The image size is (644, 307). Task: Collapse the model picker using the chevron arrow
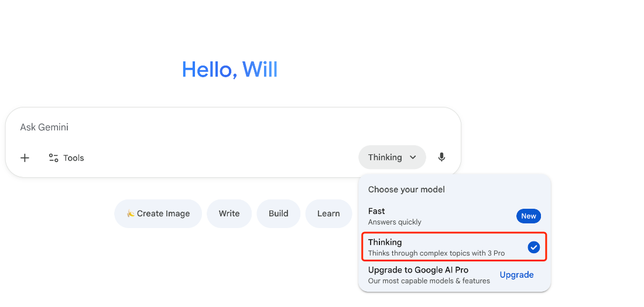(413, 157)
